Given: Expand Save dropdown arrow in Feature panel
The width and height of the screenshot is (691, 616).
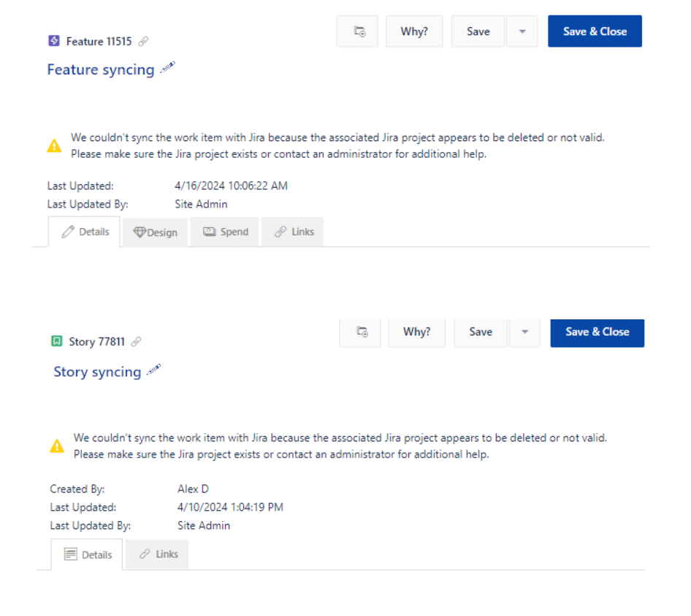Looking at the screenshot, I should [522, 31].
